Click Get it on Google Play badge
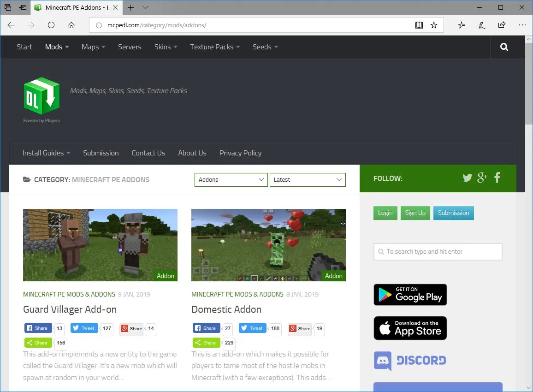Viewport: 533px width, 392px height. pyautogui.click(x=410, y=295)
